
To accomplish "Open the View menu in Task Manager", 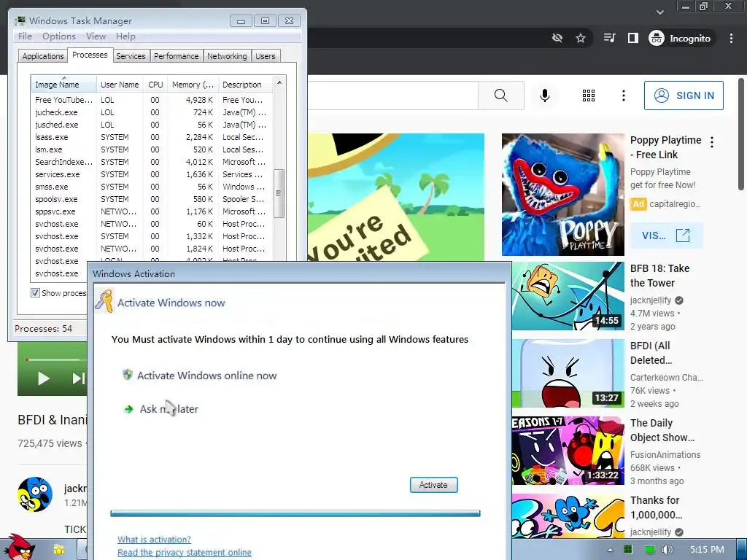I will click(x=96, y=36).
